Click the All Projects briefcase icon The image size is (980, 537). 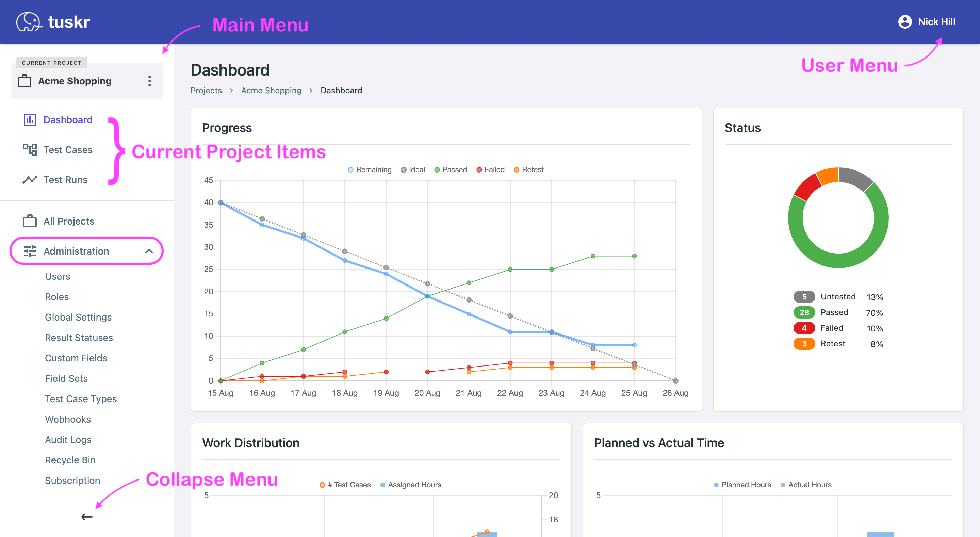point(30,221)
